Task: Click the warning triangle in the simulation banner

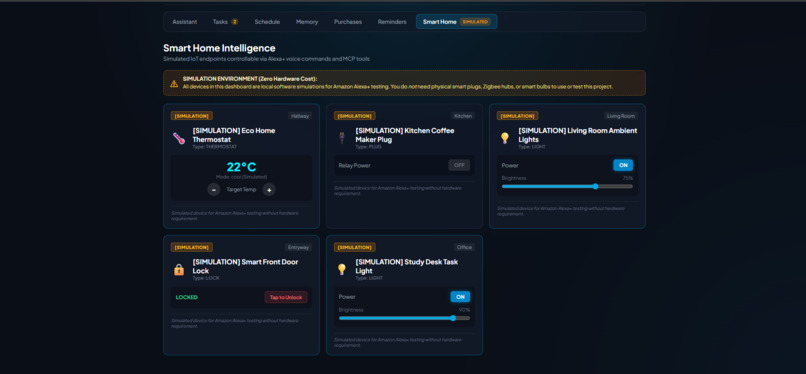Action: (174, 83)
